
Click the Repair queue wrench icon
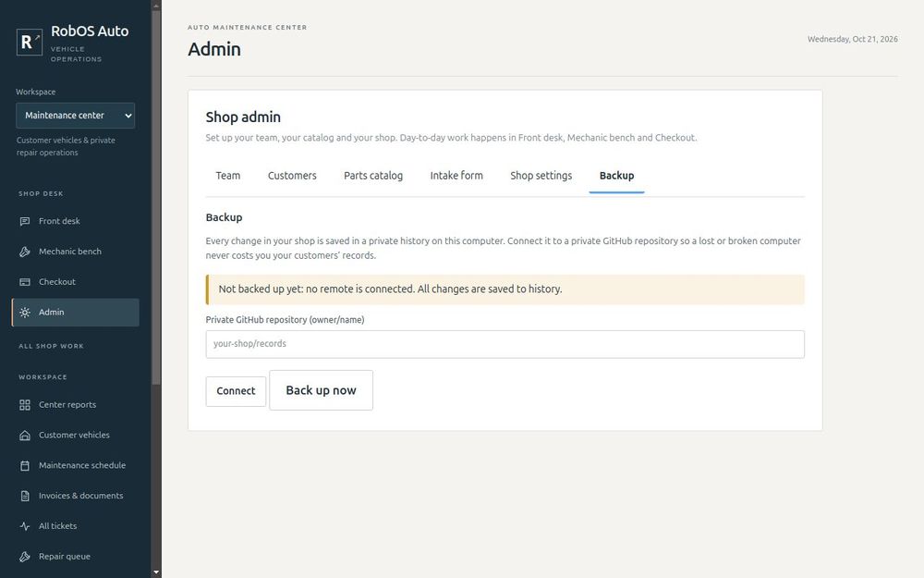(x=25, y=557)
